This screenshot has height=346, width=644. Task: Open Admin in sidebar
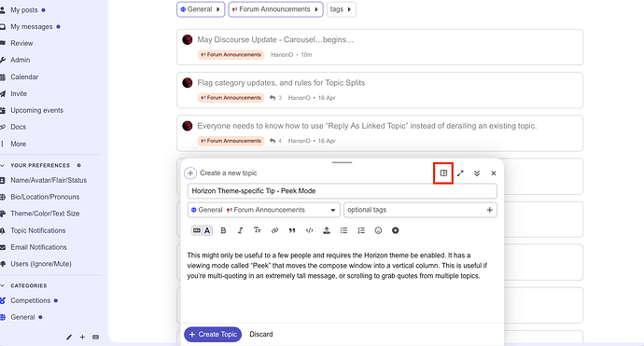(20, 61)
